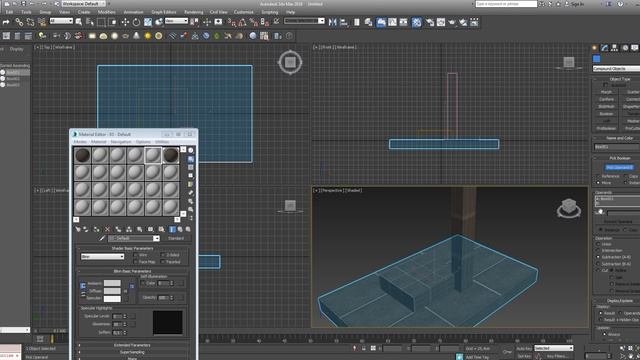
Task: Click the Pick Operand B button
Action: (619, 167)
